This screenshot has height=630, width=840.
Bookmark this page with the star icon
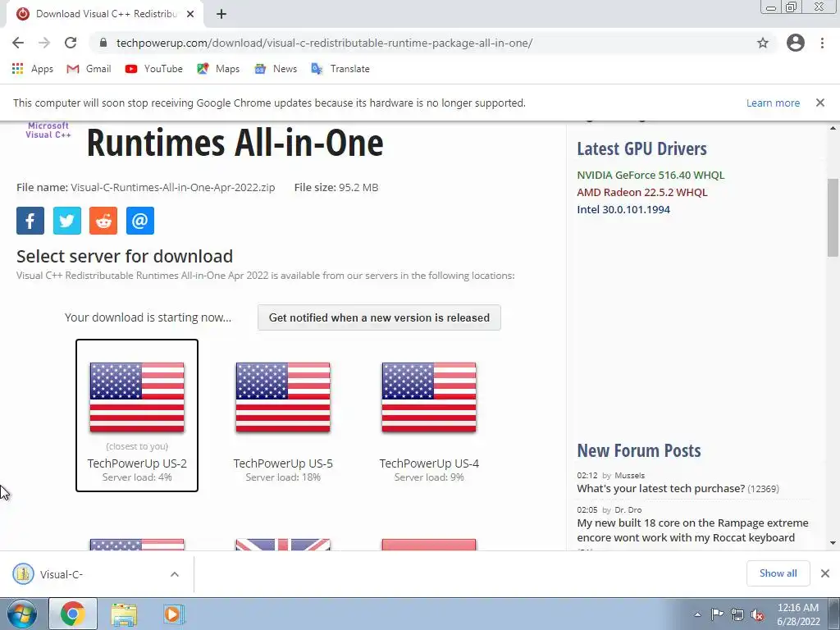click(x=763, y=43)
